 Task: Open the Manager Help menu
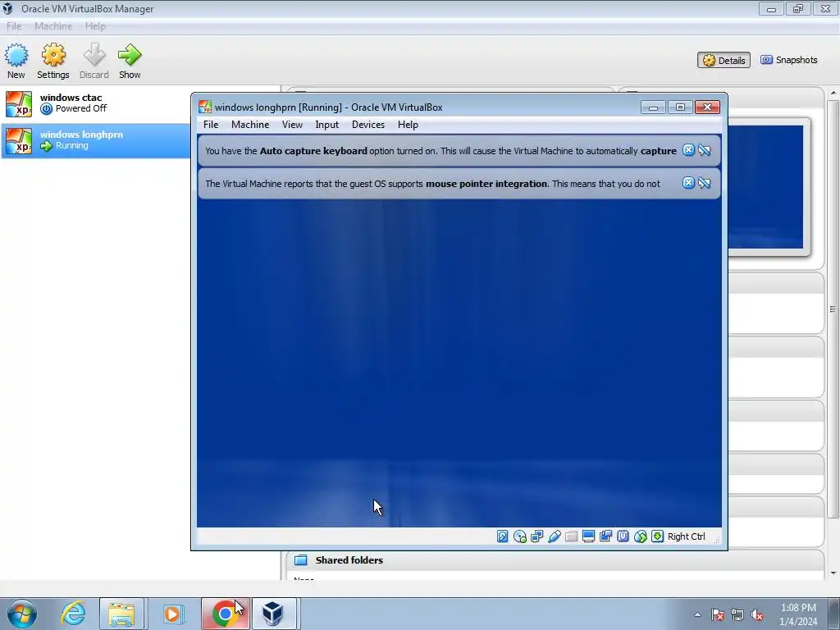tap(95, 26)
